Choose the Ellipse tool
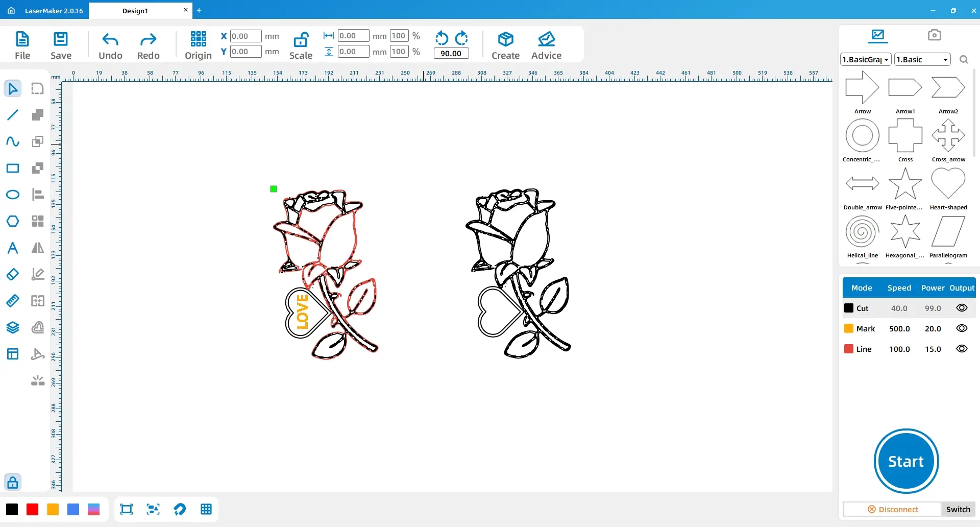Screen dimensions: 980x527 coord(13,195)
